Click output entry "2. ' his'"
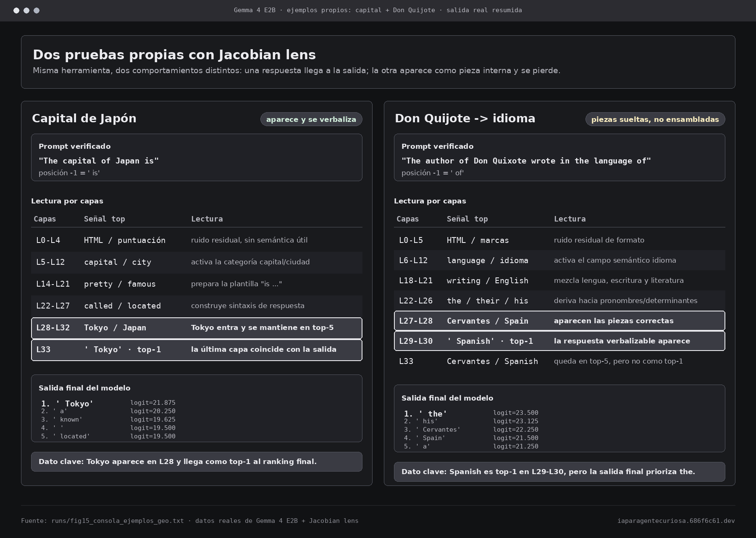 pyautogui.click(x=421, y=421)
